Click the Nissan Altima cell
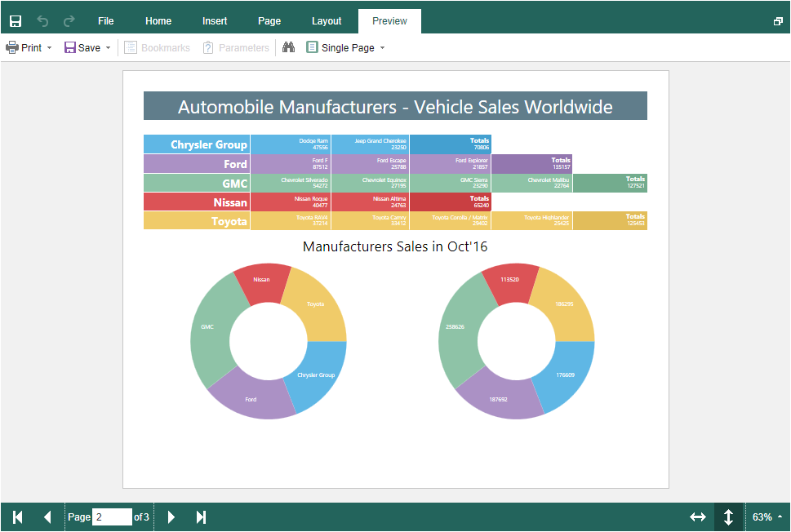 (371, 202)
